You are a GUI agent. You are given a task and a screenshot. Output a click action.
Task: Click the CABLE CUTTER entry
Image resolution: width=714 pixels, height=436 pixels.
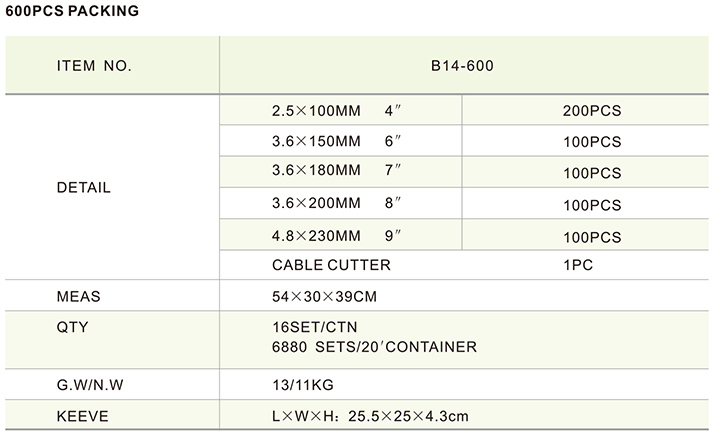(331, 266)
